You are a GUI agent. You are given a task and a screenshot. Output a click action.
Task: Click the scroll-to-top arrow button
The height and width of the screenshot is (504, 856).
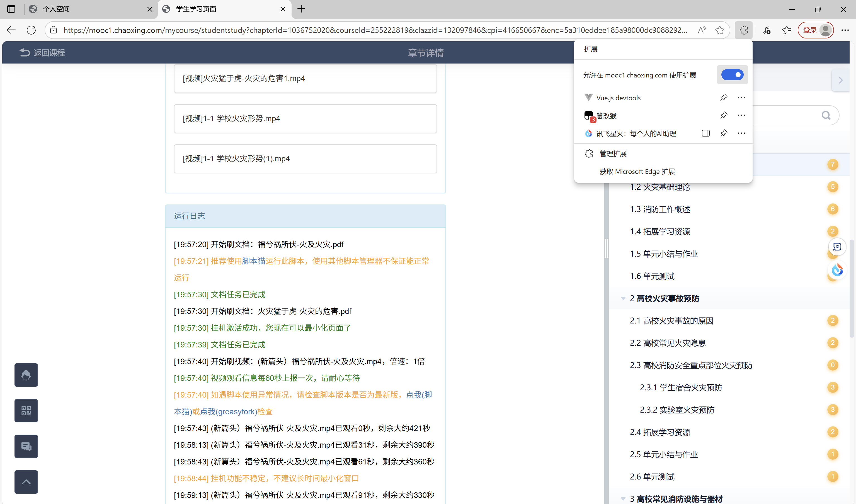pos(26,482)
